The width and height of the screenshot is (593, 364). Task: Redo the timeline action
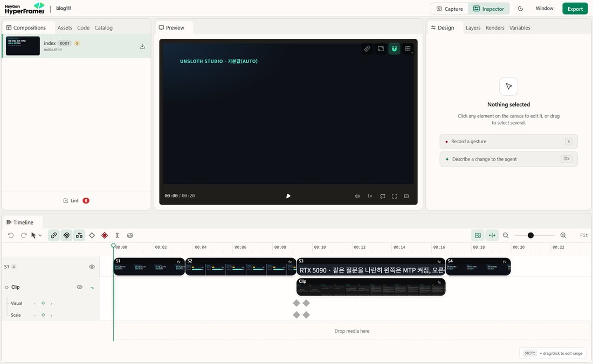23,235
